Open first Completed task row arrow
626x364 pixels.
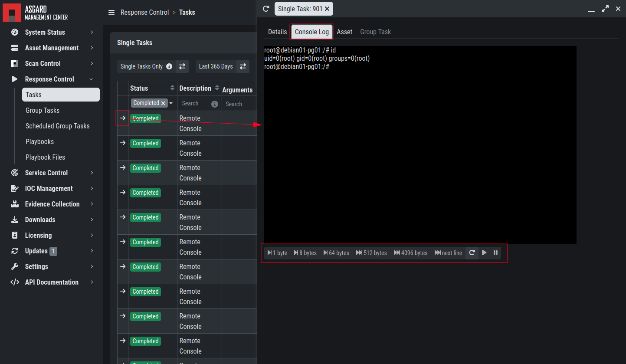point(123,118)
